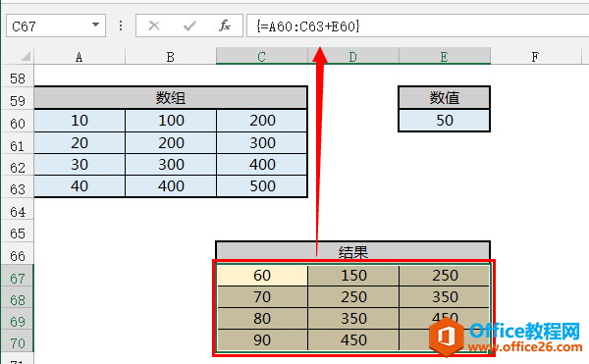Click the merged header cell 数组
The height and width of the screenshot is (364, 589).
click(171, 98)
